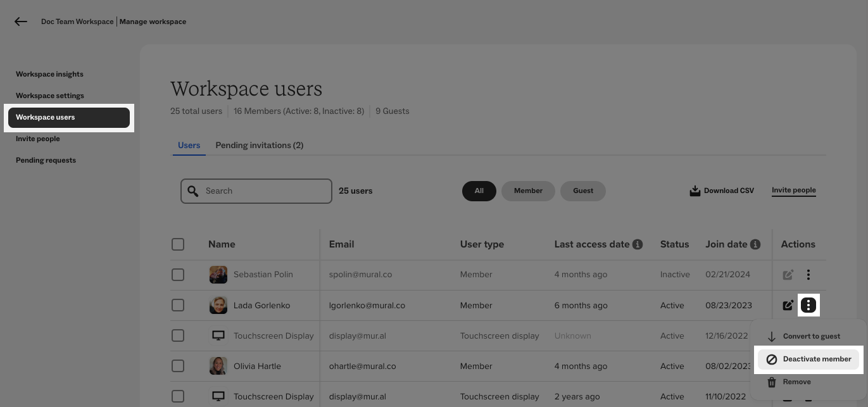The height and width of the screenshot is (407, 868).
Task: Filter users by Guest
Action: click(583, 191)
